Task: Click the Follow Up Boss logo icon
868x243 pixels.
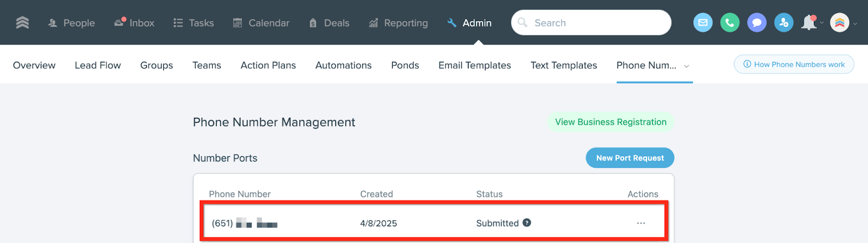Action: (22, 23)
